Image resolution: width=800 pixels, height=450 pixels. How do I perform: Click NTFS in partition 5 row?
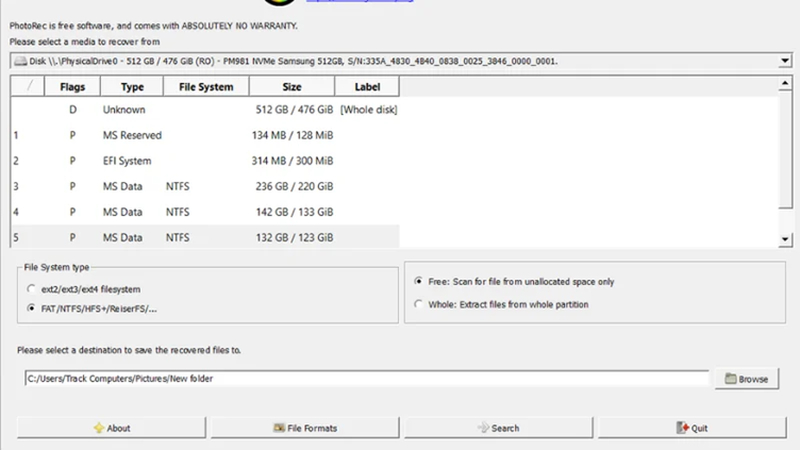pos(178,237)
